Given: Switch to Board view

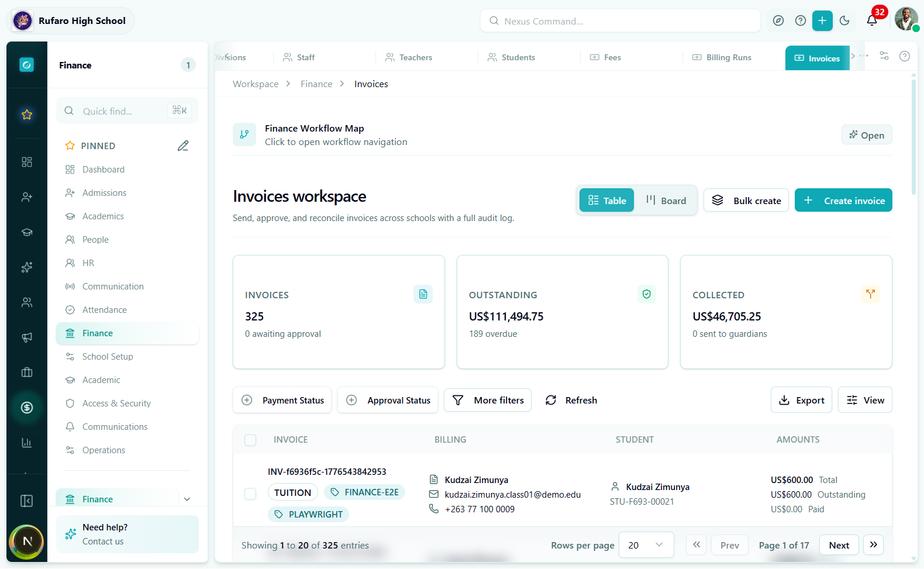Looking at the screenshot, I should [666, 201].
